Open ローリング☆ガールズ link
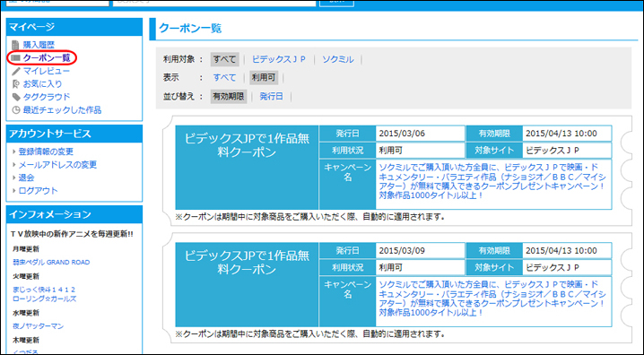 (44, 299)
